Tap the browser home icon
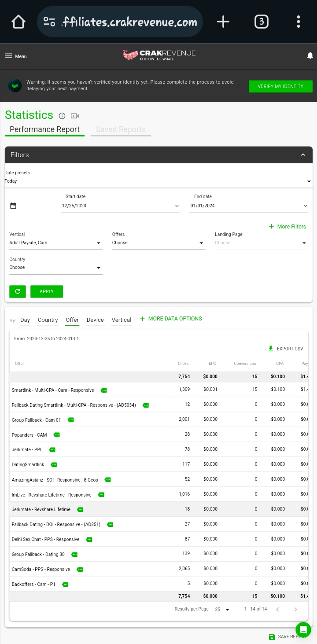 (18, 22)
